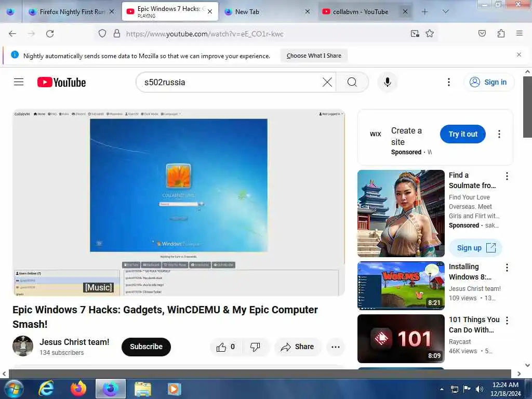Viewport: 532px width, 399px height.
Task: Open 101 Things You Can Do thumbnail
Action: tap(401, 339)
